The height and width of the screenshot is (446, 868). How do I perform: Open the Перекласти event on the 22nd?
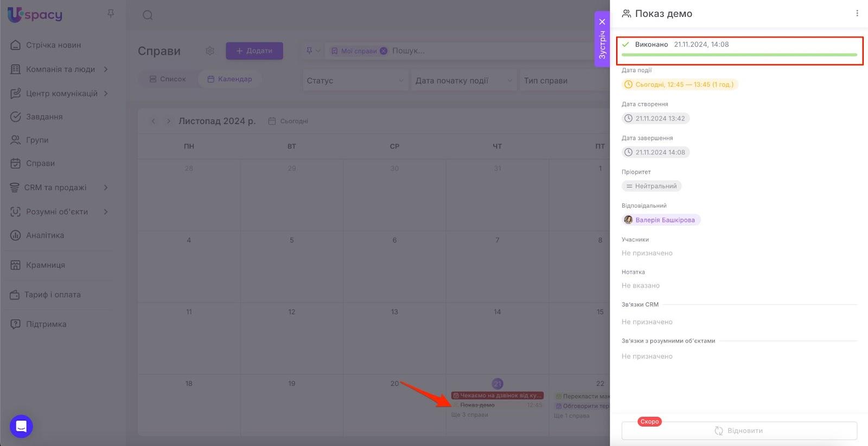click(582, 396)
